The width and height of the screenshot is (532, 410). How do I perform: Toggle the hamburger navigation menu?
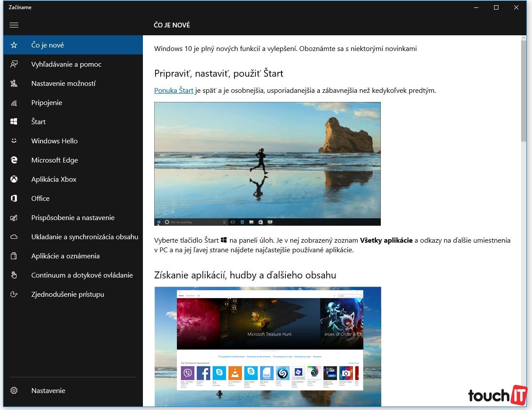14,25
